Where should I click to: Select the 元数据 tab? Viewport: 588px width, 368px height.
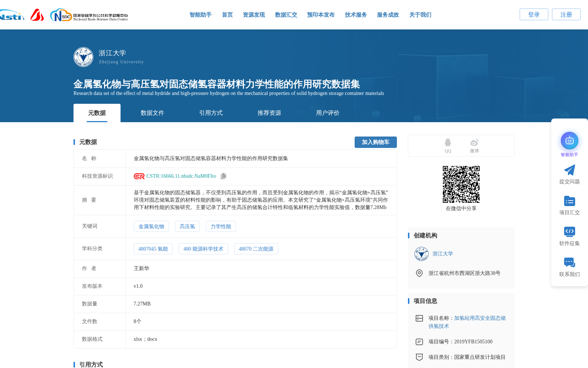coord(97,113)
